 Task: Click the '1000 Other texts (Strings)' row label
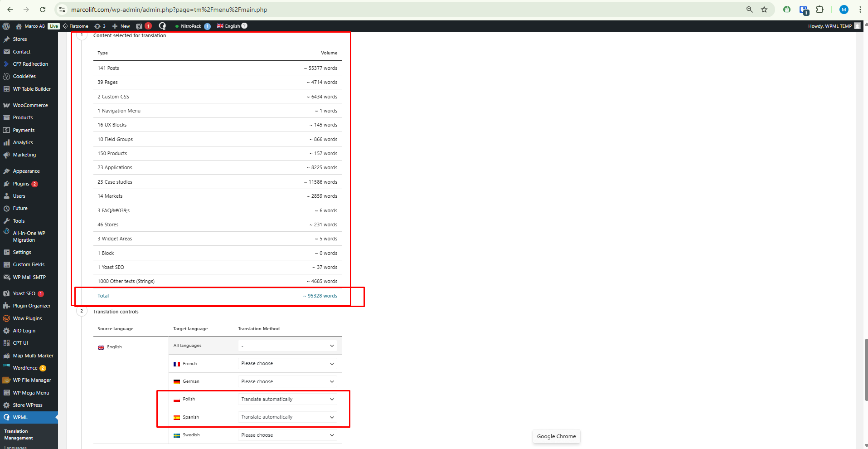pos(126,281)
